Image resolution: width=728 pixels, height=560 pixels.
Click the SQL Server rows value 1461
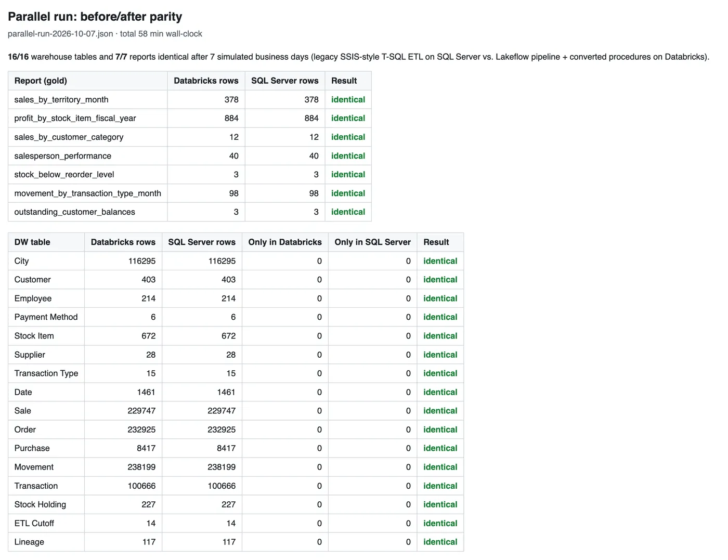coord(226,392)
